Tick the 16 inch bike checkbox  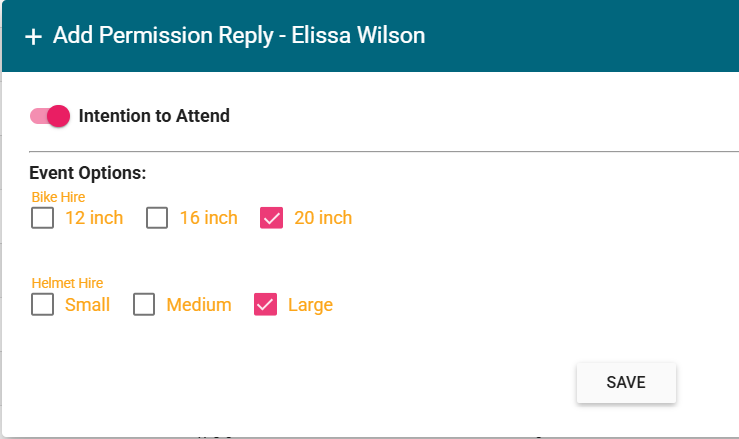click(x=157, y=218)
